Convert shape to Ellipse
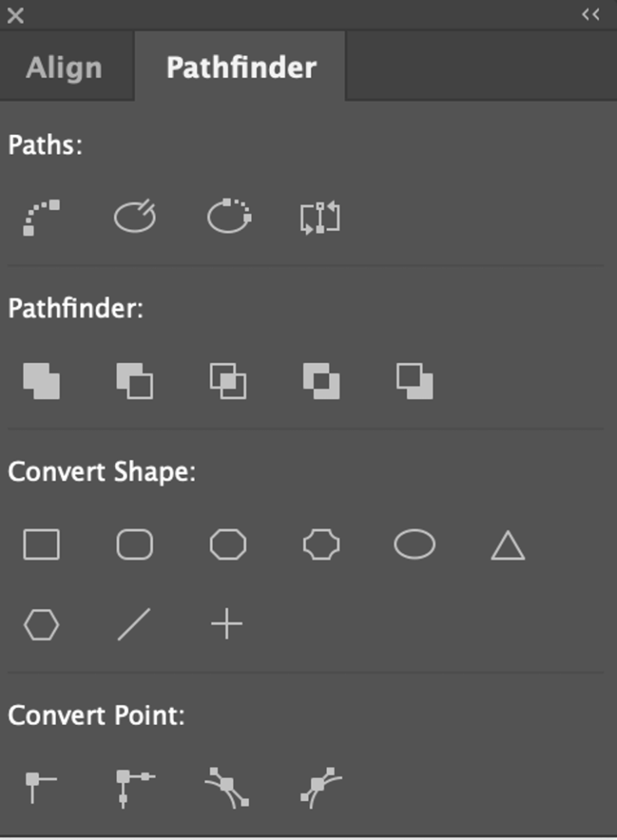 414,544
